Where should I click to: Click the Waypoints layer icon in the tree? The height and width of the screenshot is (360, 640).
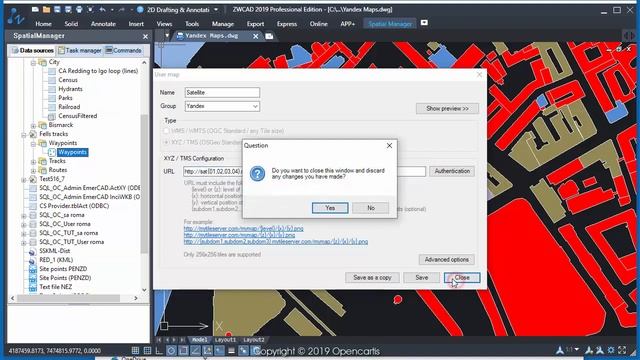point(52,152)
